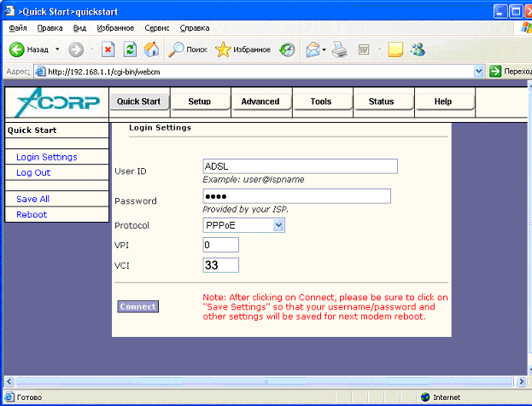Click the Stop loading red X icon

pyautogui.click(x=108, y=49)
